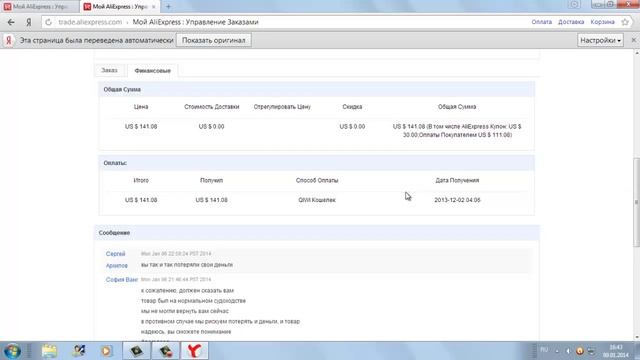Click the scrollbar down arrow
The height and width of the screenshot is (360, 640).
tap(636, 337)
